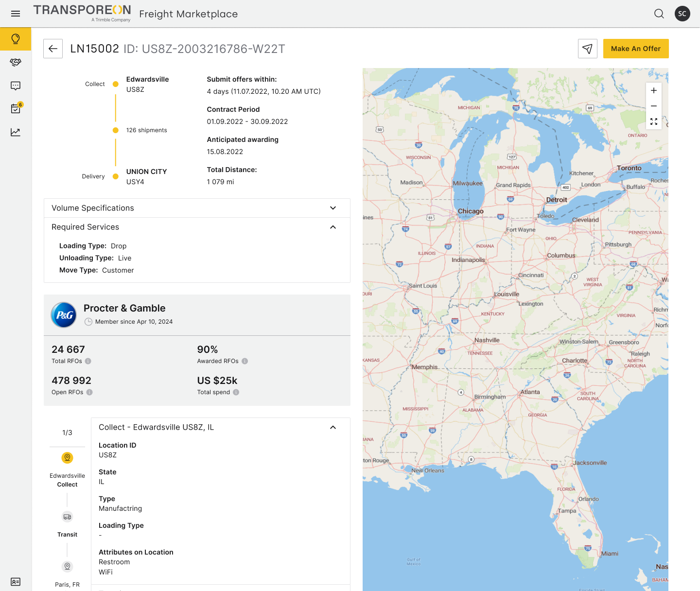Select the Edwardsville Collect step marker

coord(67,458)
